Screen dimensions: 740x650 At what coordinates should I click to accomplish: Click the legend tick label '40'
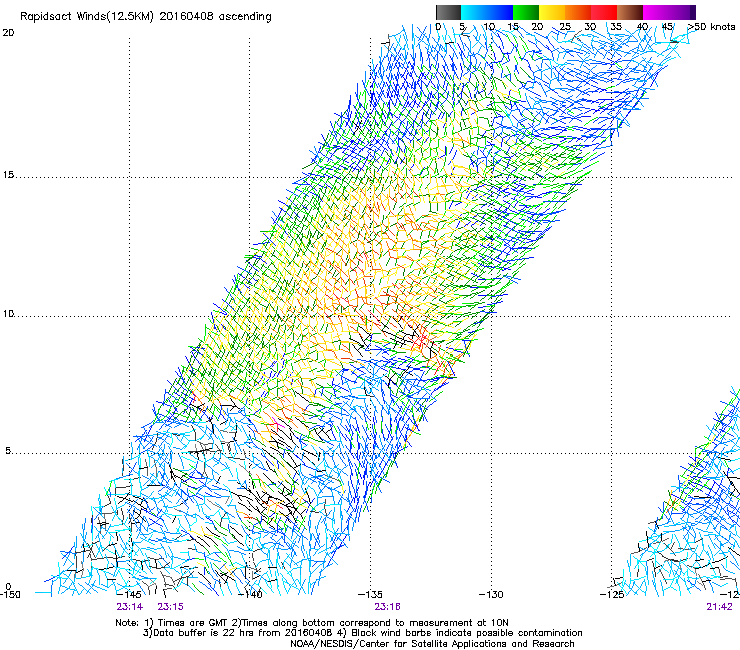tap(642, 27)
